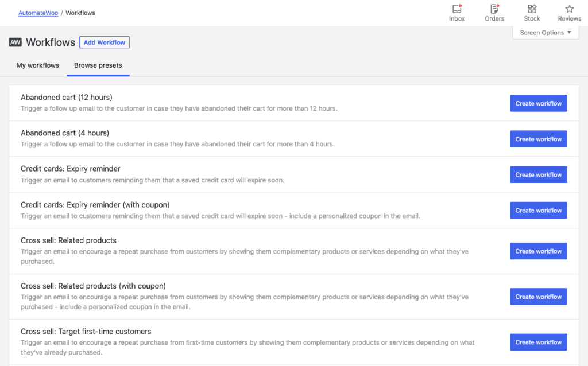Click the AW logo badge next to Workflows

(x=15, y=42)
